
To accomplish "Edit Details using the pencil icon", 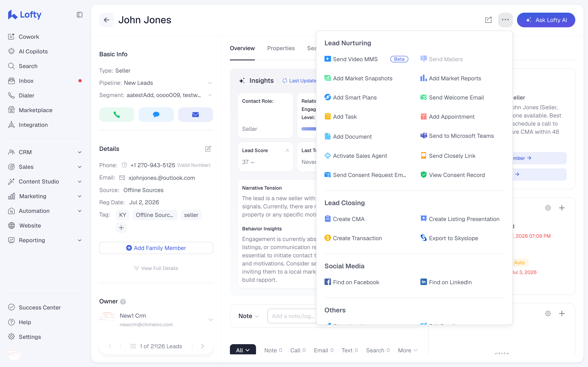I will 208,149.
